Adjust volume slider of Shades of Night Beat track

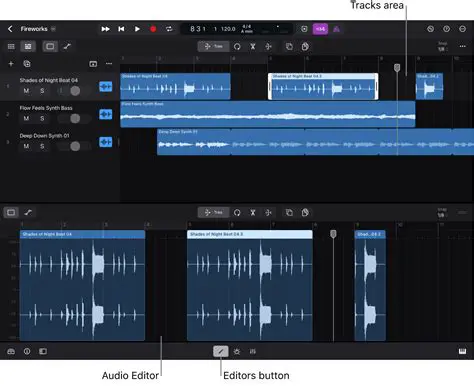click(74, 91)
